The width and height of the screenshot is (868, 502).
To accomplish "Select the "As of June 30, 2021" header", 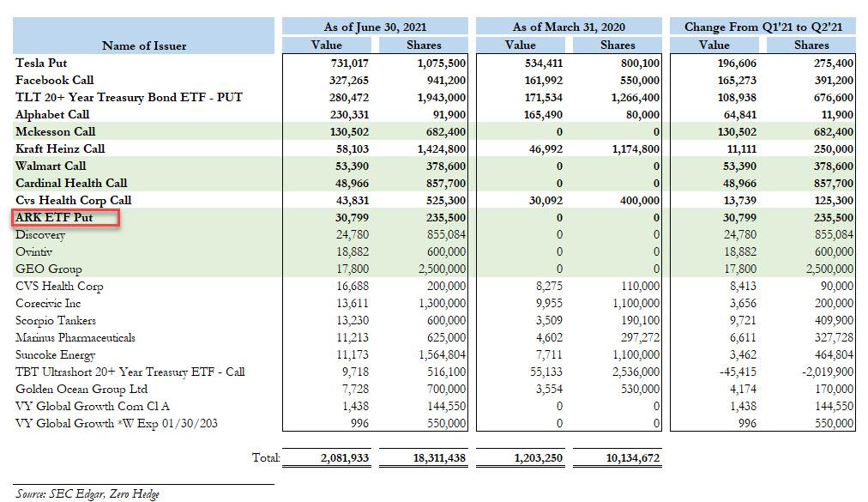I will (375, 27).
